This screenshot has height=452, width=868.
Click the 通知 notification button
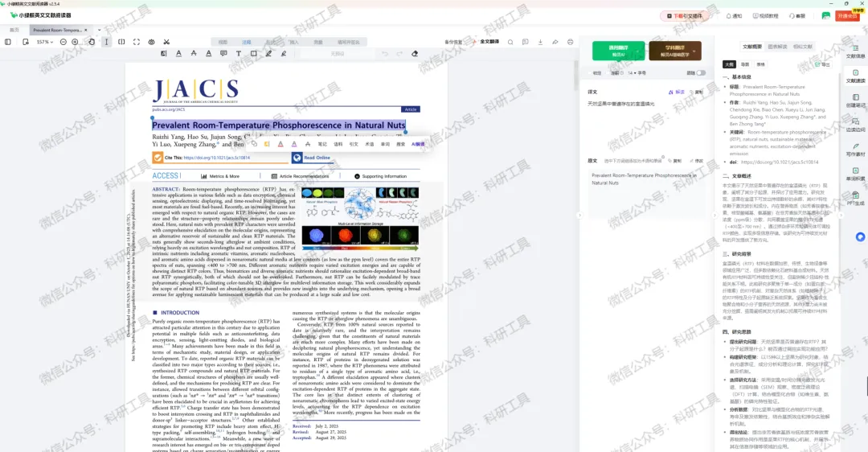pyautogui.click(x=734, y=16)
